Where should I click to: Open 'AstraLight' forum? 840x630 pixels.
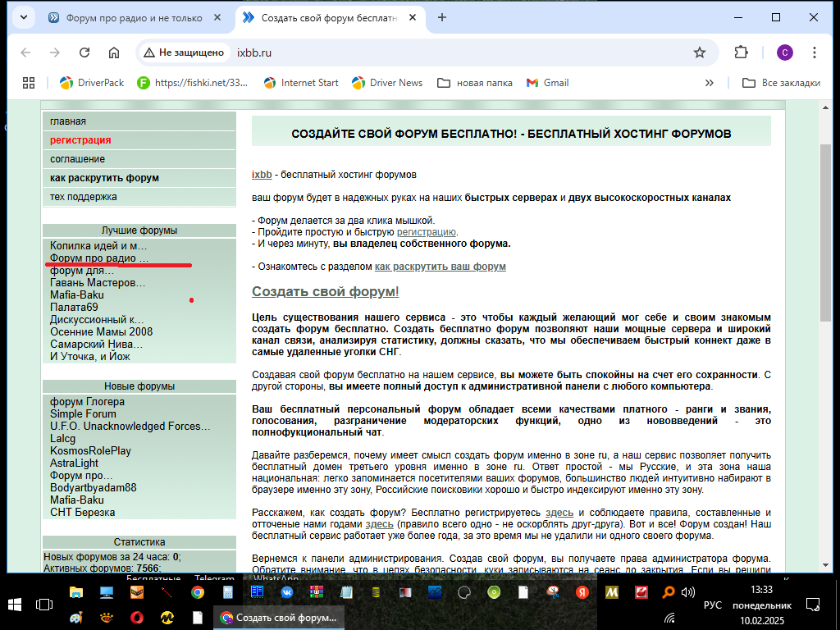[75, 463]
